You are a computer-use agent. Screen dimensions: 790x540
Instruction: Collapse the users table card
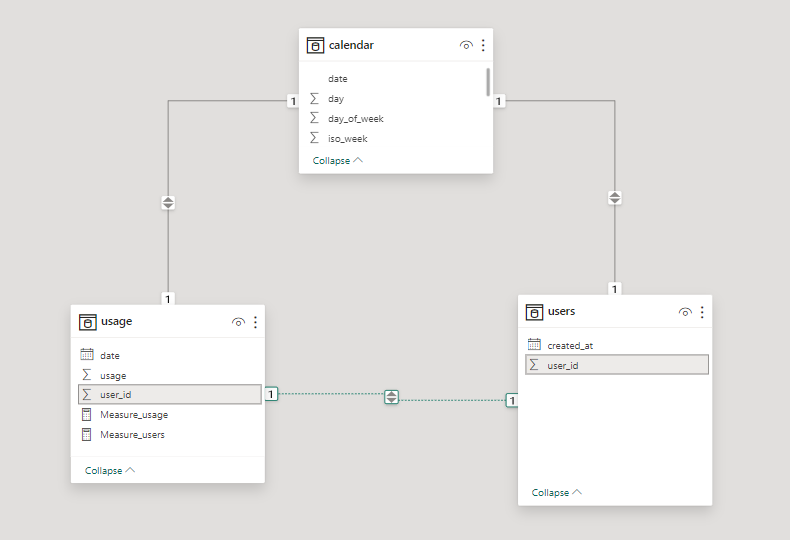(557, 492)
